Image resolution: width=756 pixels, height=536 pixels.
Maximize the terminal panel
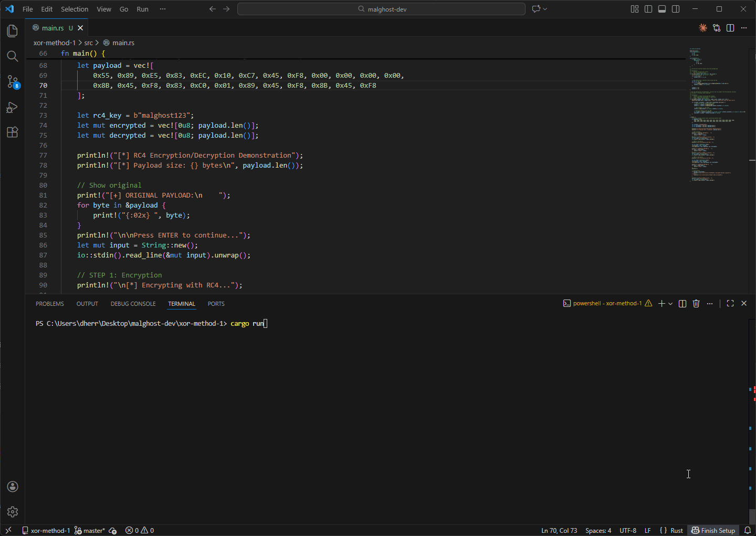pyautogui.click(x=730, y=303)
